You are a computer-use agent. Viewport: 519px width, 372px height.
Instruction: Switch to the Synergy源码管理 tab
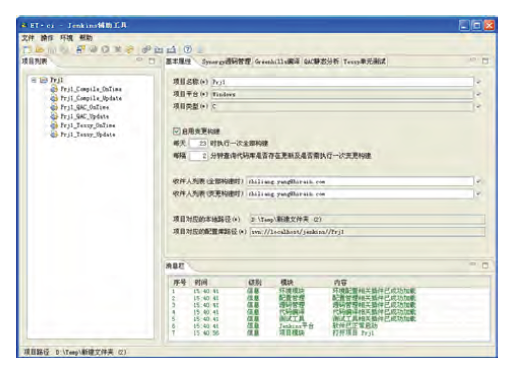coord(226,61)
